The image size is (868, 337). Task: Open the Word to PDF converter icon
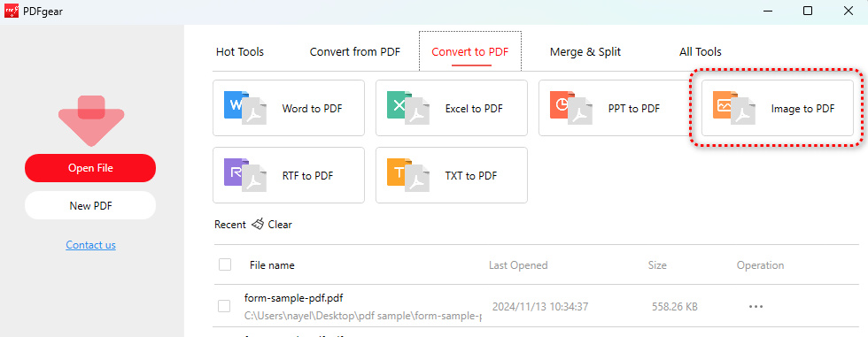pos(244,108)
